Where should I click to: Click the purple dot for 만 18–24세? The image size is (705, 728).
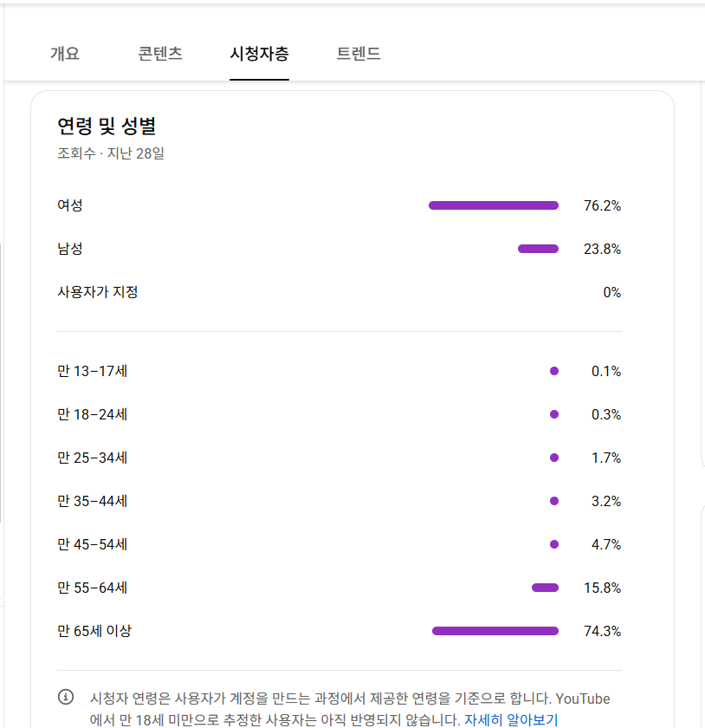[x=554, y=414]
